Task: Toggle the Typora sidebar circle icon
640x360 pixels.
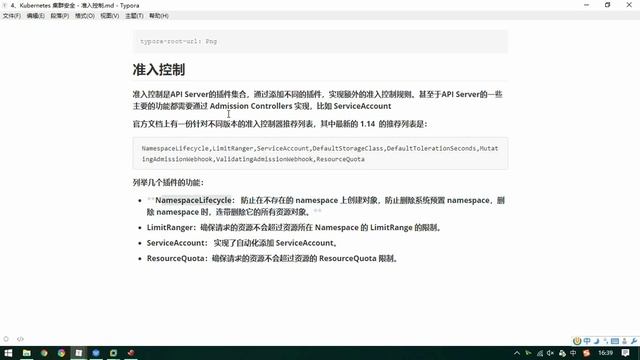Action: (6, 339)
